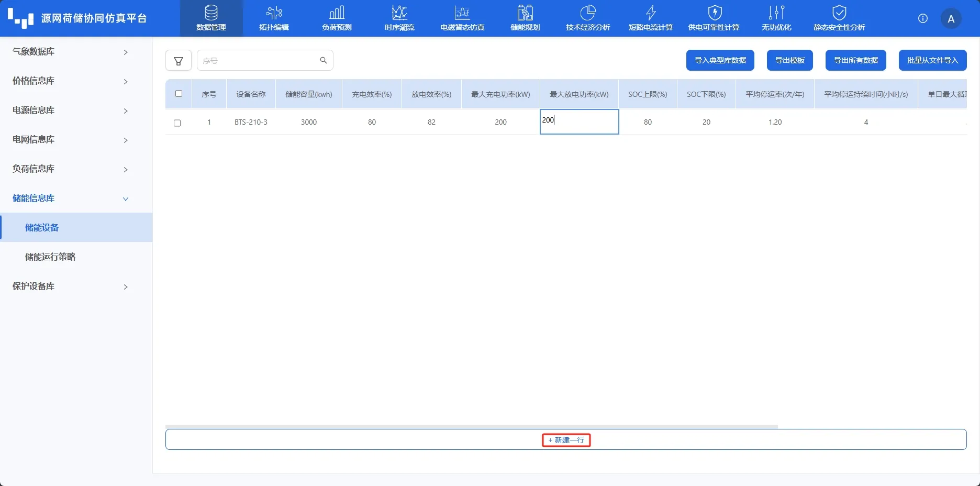This screenshot has height=486, width=980.
Task: Add a row with 新建一行
Action: point(566,440)
